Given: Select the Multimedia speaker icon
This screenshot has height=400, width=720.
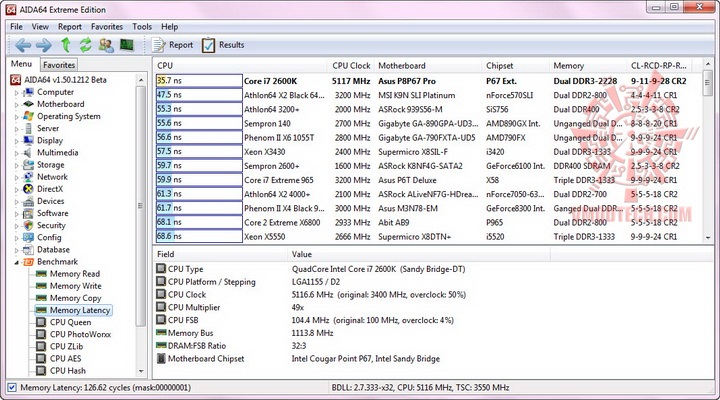Looking at the screenshot, I should click(x=28, y=152).
